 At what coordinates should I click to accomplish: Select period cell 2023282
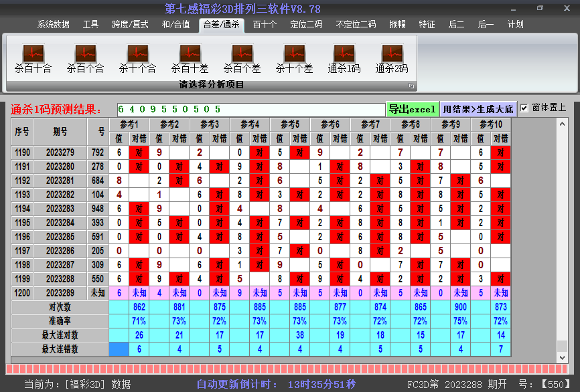pyautogui.click(x=60, y=195)
